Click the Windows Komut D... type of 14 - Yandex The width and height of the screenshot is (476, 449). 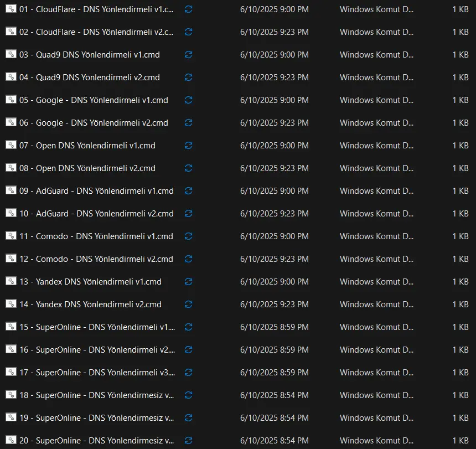coord(376,304)
